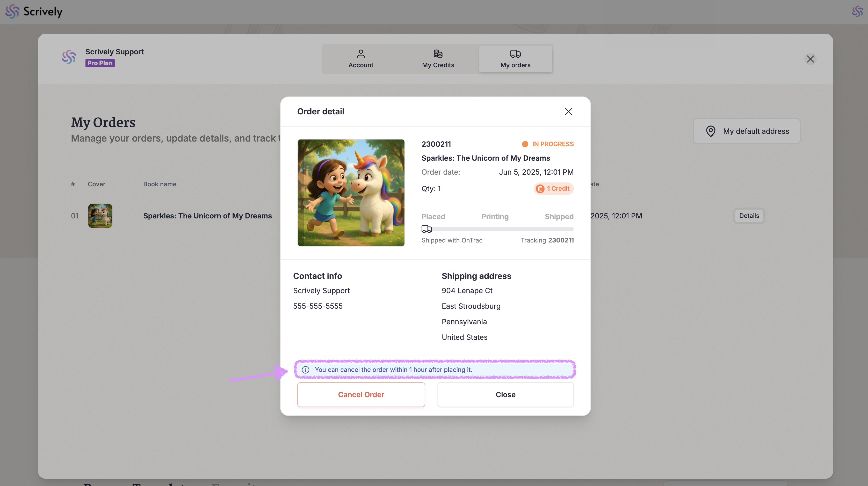Image resolution: width=868 pixels, height=486 pixels.
Task: Click the Scrively logo in the top-left
Action: pos(34,11)
